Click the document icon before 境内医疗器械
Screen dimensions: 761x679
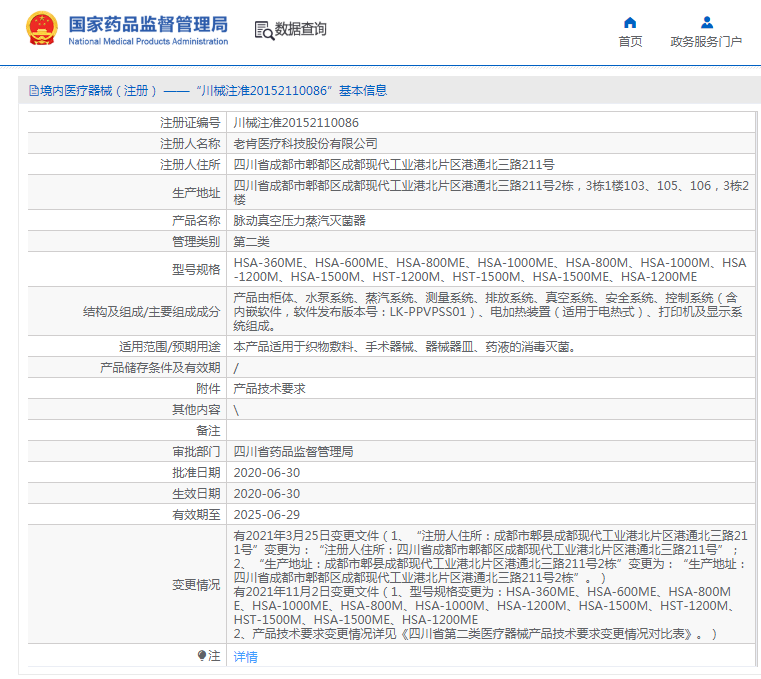[x=33, y=91]
